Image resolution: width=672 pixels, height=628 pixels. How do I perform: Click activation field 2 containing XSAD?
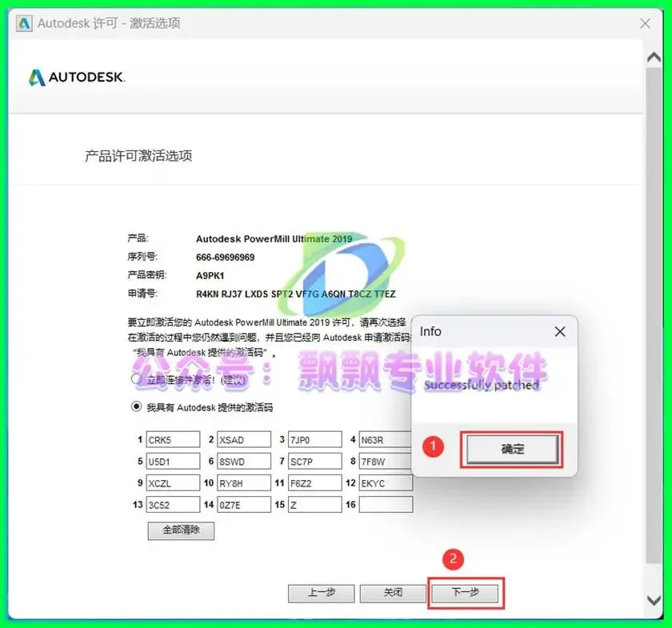pyautogui.click(x=244, y=439)
